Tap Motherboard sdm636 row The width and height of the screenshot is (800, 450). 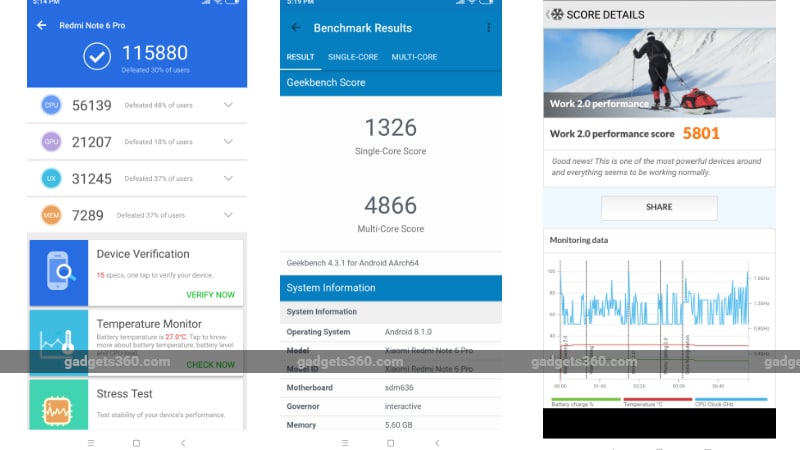391,388
